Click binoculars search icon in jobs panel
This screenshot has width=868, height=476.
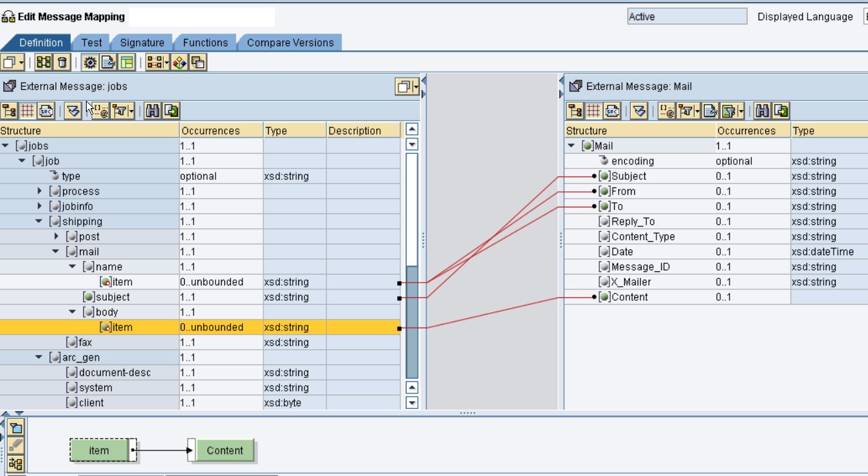pos(153,111)
